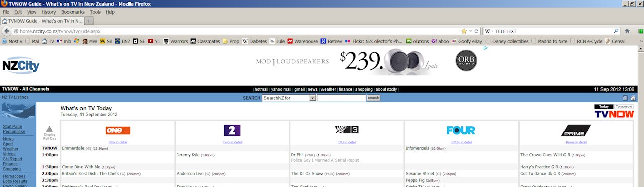This screenshot has height=187, width=644.
Task: Click the SearchNZ text input field
Action: click(x=342, y=98)
